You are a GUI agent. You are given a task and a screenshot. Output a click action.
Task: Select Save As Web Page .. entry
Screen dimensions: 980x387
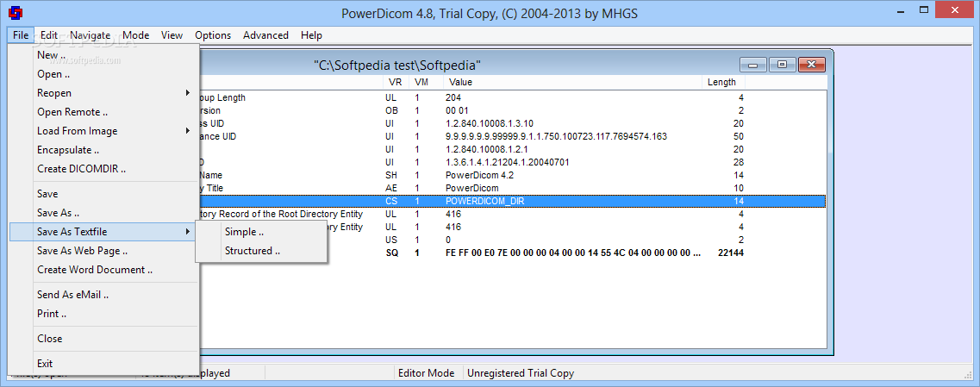[104, 251]
